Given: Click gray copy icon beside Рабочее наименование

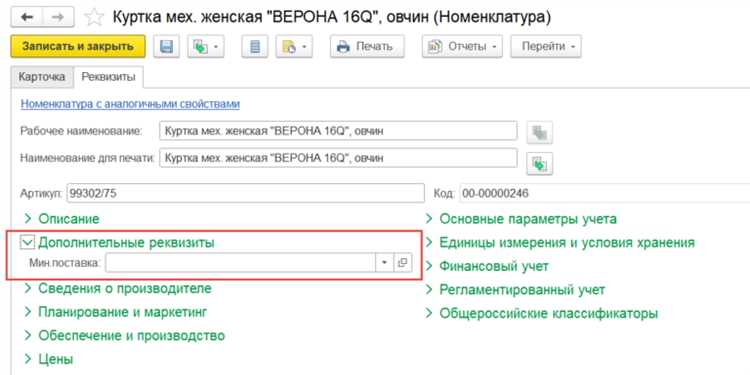Looking at the screenshot, I should [x=540, y=132].
